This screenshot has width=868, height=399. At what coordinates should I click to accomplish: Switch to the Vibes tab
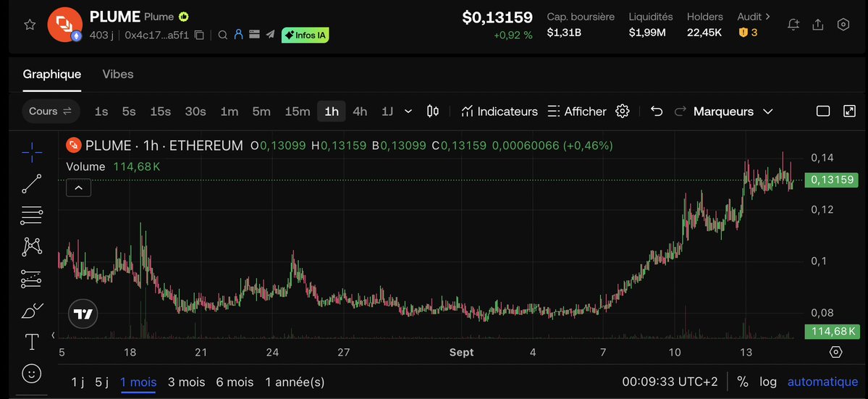point(118,74)
